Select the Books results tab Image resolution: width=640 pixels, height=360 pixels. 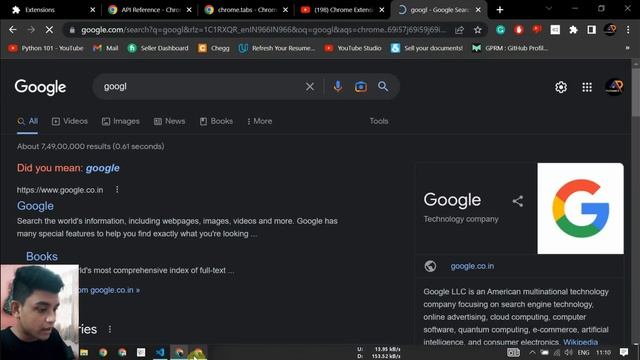(216, 121)
